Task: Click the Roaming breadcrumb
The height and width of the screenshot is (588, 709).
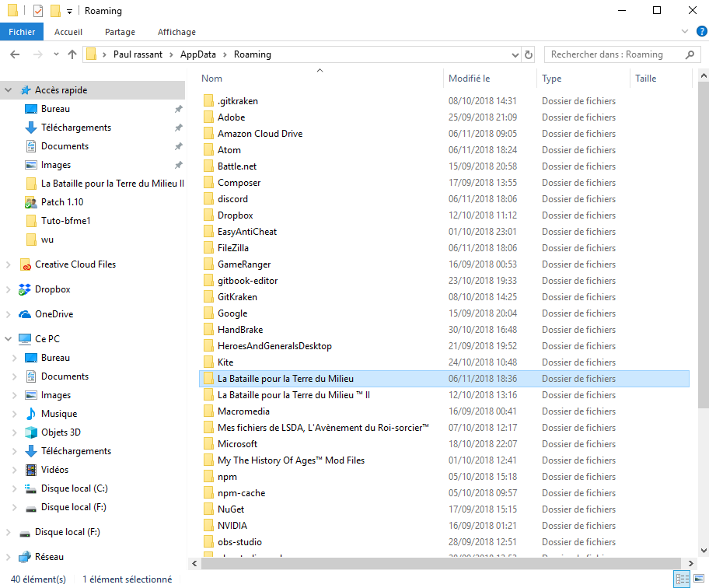Action: (x=253, y=54)
